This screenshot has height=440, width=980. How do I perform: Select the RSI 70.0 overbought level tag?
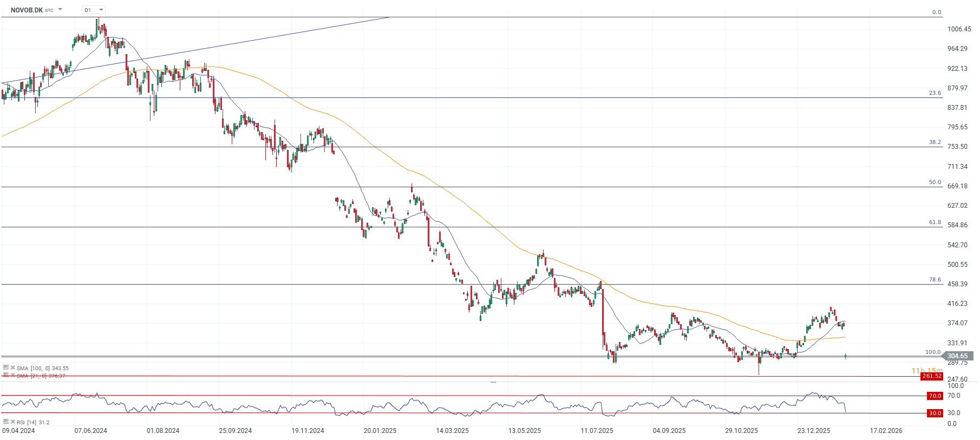pyautogui.click(x=935, y=396)
